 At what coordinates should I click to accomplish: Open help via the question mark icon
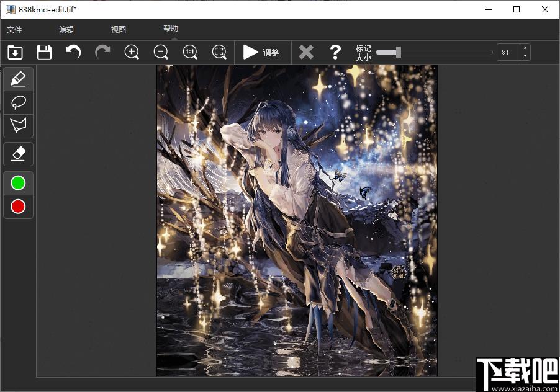click(335, 53)
